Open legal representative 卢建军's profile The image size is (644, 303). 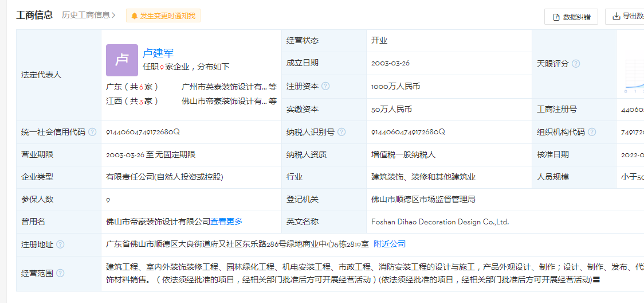coord(158,53)
